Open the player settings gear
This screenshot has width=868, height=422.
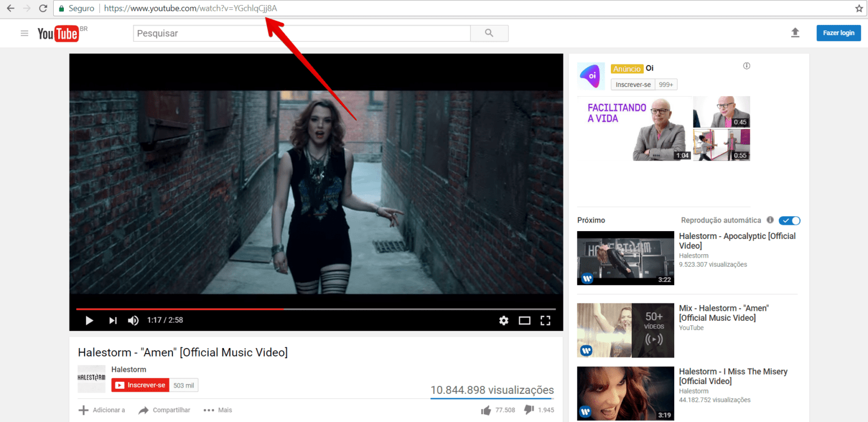point(504,320)
